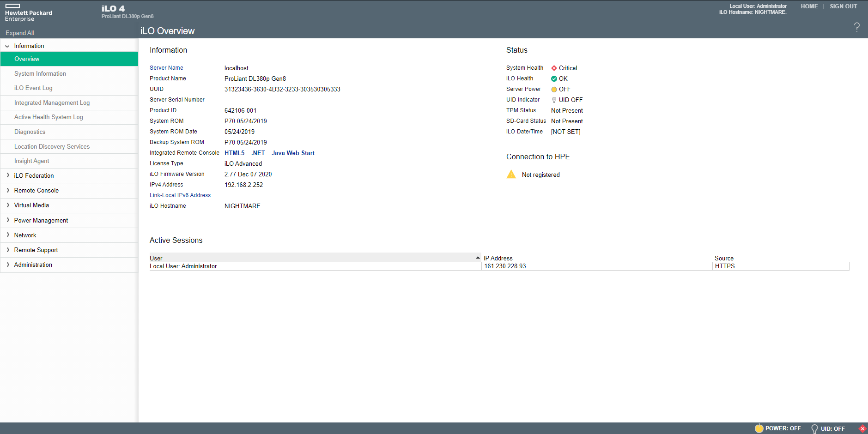Click the Server Power OFF icon
Image resolution: width=868 pixels, height=434 pixels.
point(554,89)
